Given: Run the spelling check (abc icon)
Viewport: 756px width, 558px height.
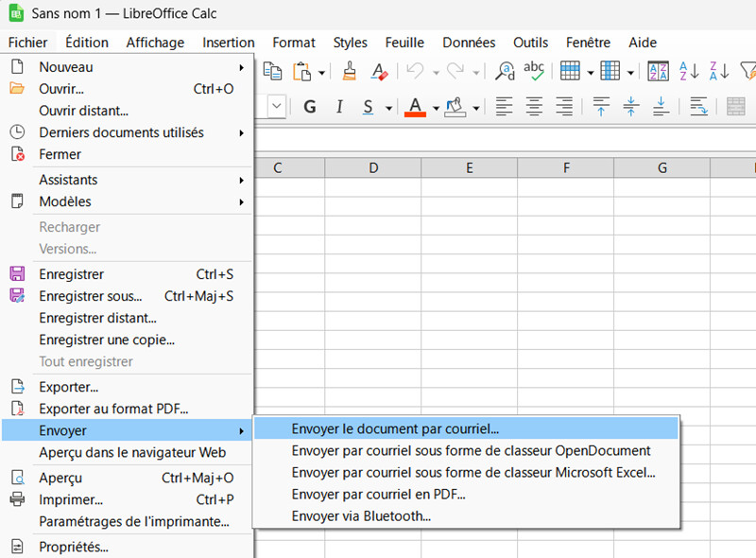Looking at the screenshot, I should point(534,71).
